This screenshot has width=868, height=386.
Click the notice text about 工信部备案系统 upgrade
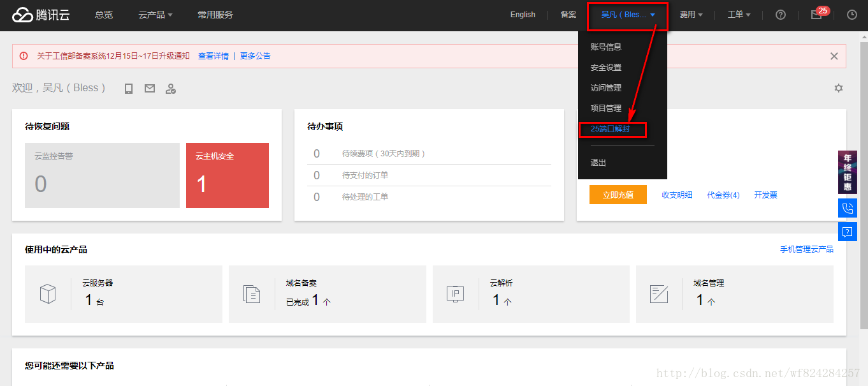click(x=113, y=56)
